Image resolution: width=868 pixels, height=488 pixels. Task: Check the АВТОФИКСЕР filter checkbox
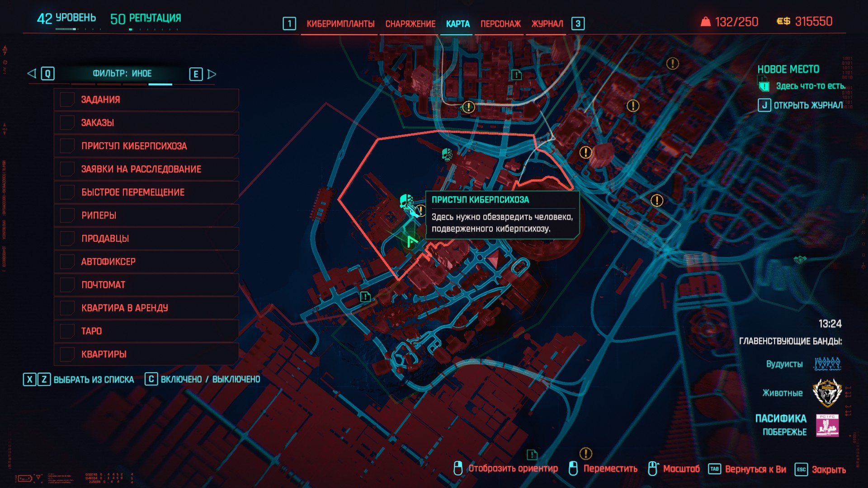(x=67, y=262)
